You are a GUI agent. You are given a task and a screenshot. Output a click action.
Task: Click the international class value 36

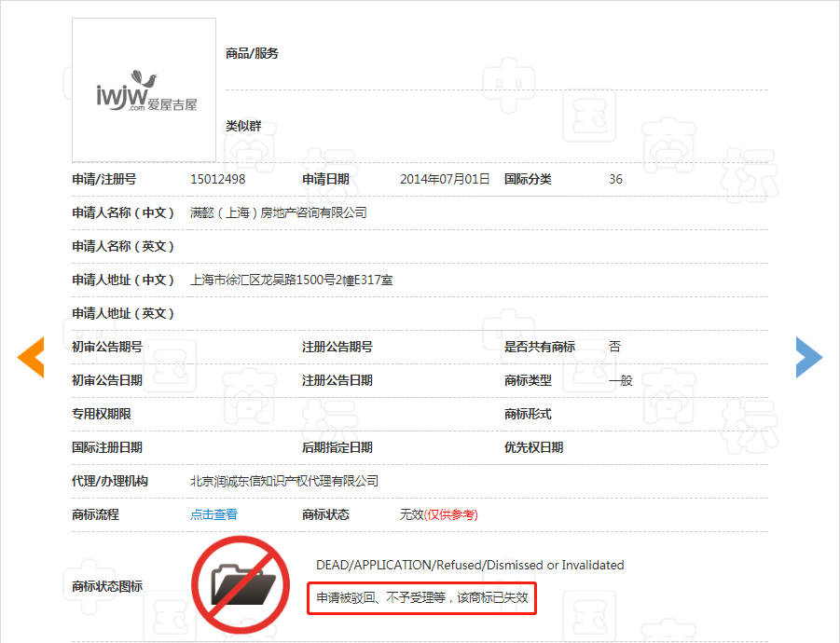coord(615,179)
